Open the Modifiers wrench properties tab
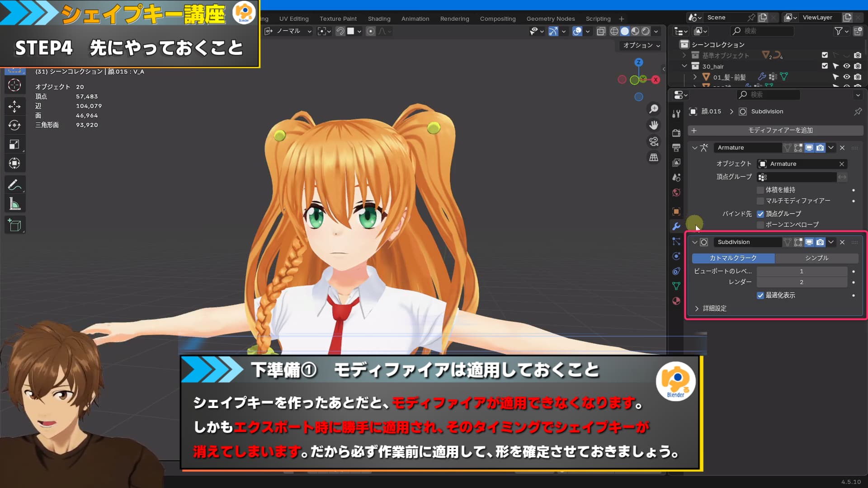The height and width of the screenshot is (488, 868). click(x=676, y=226)
